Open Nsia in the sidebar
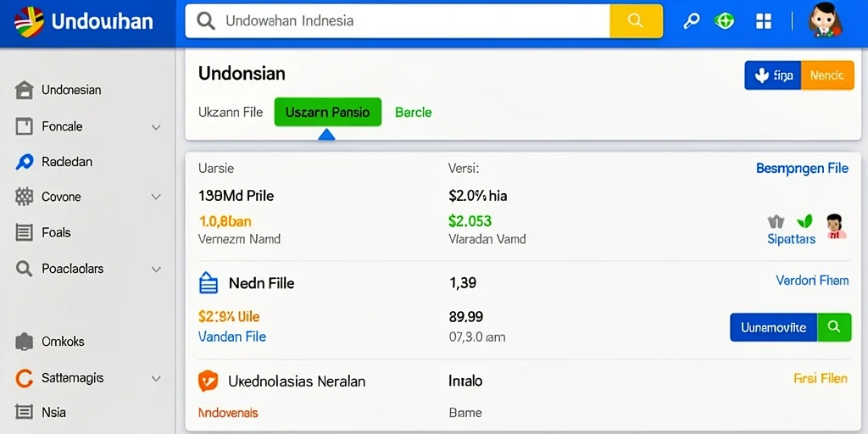Viewport: 868px width, 434px height. coord(41,412)
